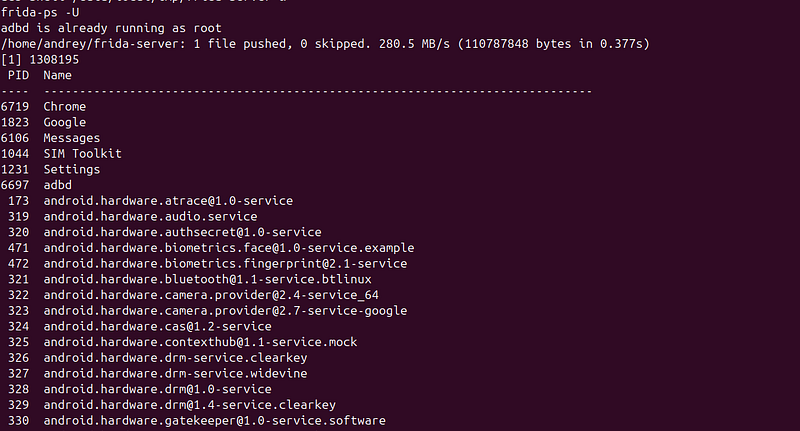The height and width of the screenshot is (431, 800).
Task: Select the Google process row
Action: pos(43,122)
